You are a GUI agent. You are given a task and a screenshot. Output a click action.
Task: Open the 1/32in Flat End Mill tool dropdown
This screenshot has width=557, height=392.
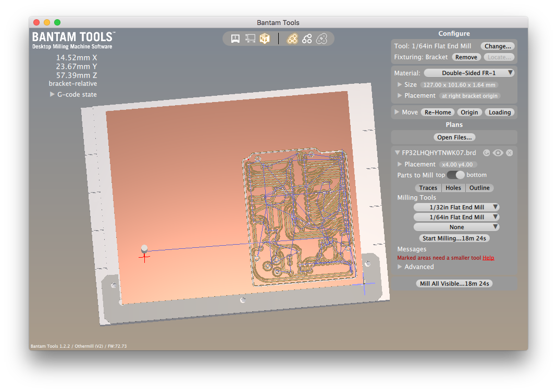[456, 207]
